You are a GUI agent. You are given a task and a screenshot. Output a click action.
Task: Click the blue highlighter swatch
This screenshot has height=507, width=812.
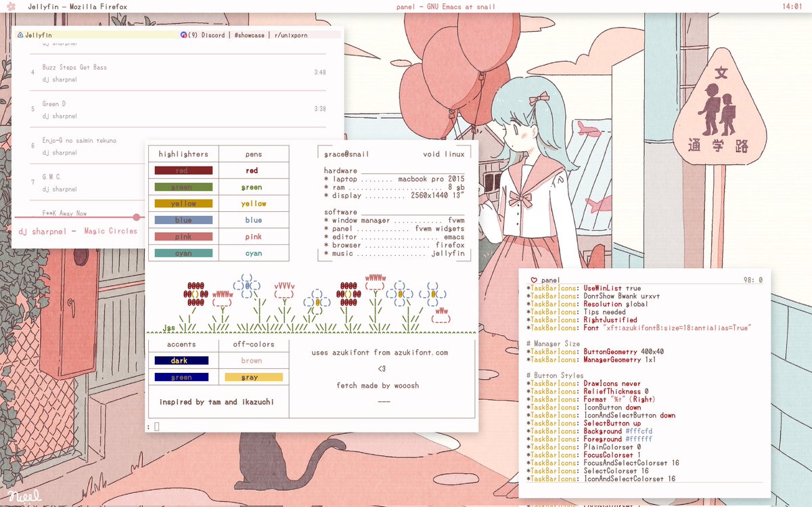pos(183,220)
